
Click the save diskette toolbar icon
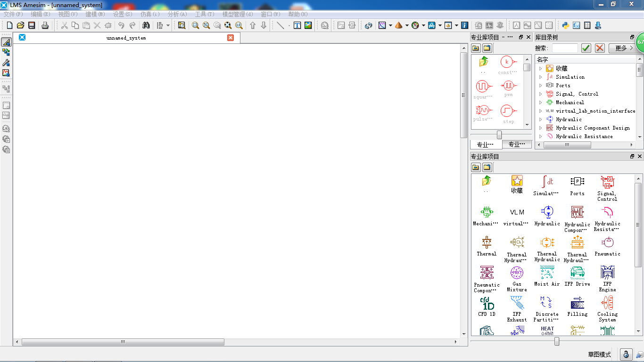point(32,25)
